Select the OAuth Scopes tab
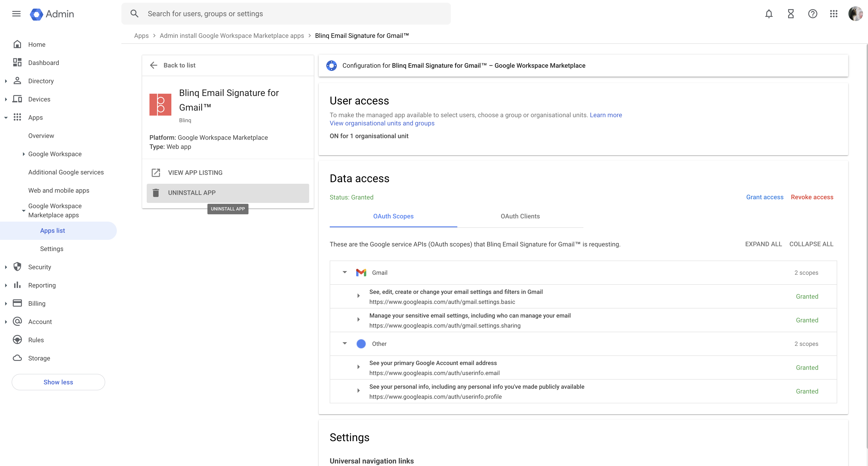Image resolution: width=868 pixels, height=466 pixels. coord(393,216)
